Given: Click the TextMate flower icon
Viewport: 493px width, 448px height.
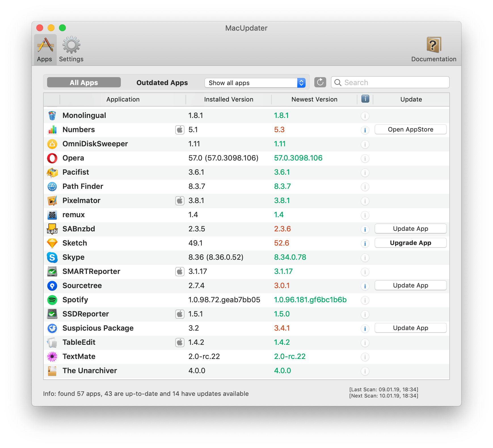Looking at the screenshot, I should (x=52, y=356).
